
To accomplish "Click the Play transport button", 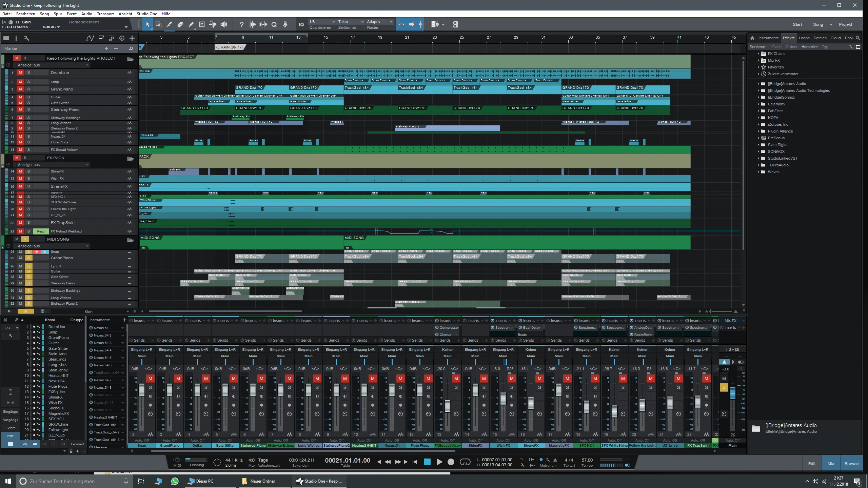I will (x=439, y=462).
